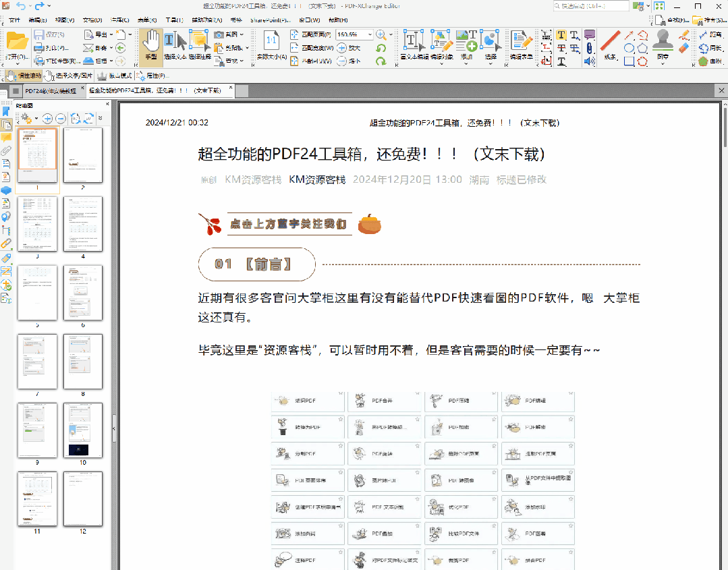The image size is (728, 570).
Task: Open the Comments pane in sidebar
Action: (x=6, y=138)
